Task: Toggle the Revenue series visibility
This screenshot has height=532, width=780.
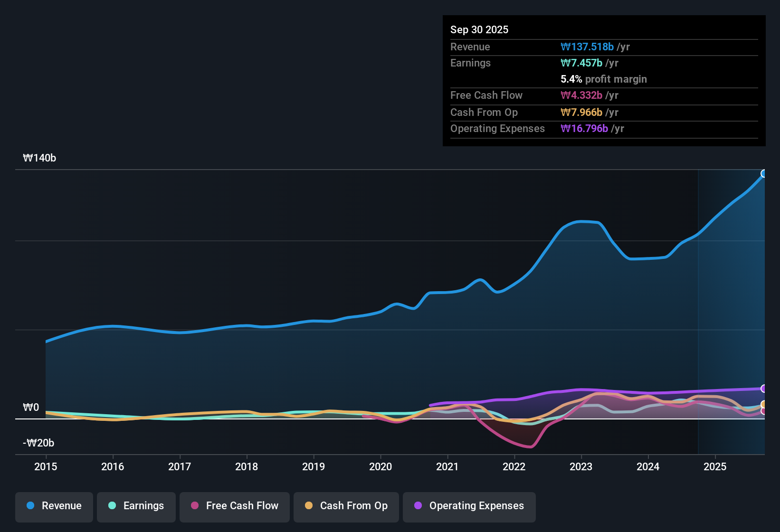Action: pos(54,506)
